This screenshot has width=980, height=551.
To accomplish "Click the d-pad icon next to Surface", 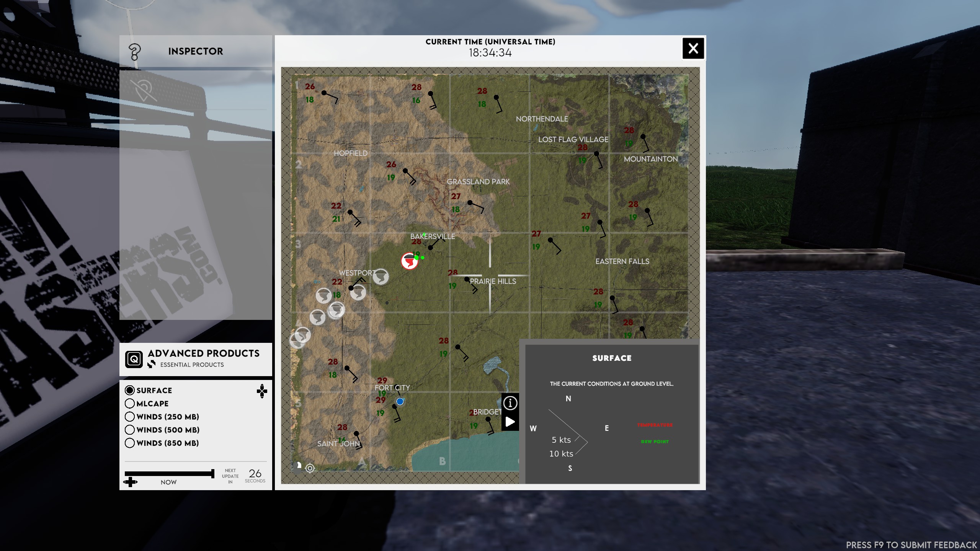I will coord(262,391).
